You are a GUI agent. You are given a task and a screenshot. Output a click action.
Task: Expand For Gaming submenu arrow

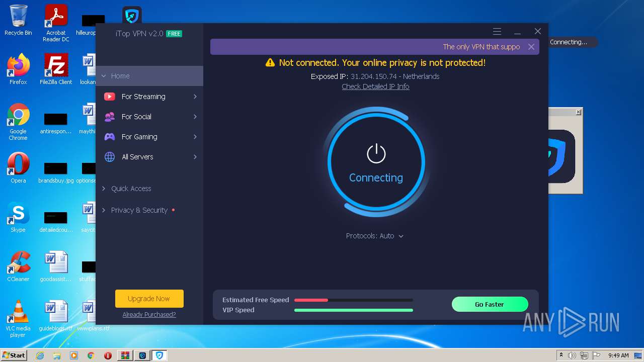pos(195,137)
